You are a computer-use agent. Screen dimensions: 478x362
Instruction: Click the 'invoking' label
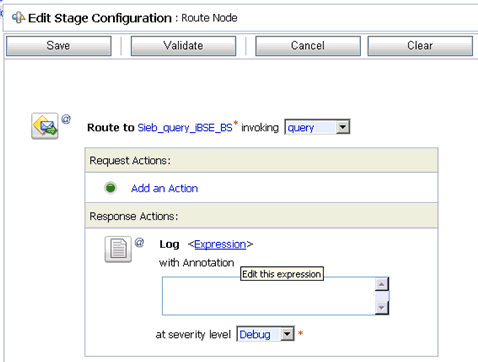tap(260, 128)
